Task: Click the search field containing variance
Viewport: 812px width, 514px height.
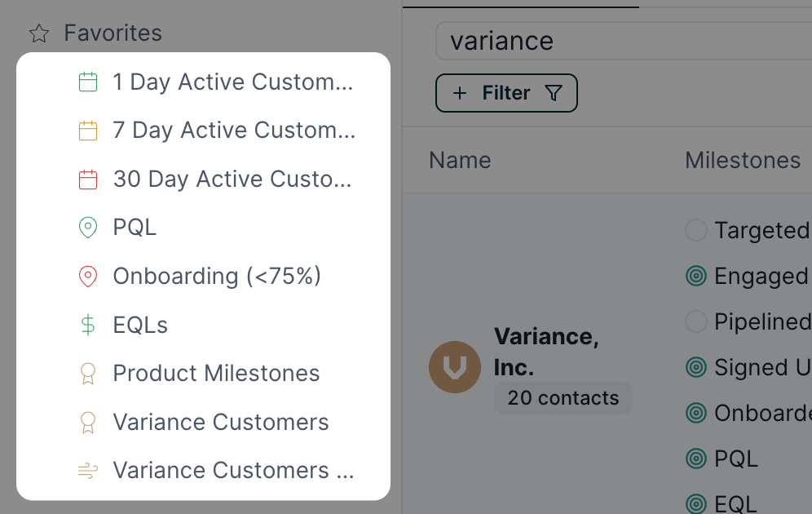Action: pyautogui.click(x=620, y=41)
